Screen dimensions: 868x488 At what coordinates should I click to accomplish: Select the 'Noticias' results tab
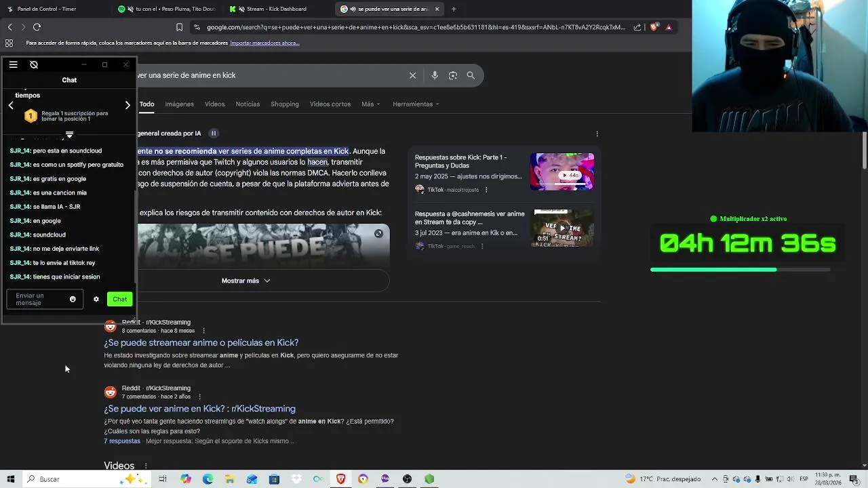pyautogui.click(x=248, y=104)
